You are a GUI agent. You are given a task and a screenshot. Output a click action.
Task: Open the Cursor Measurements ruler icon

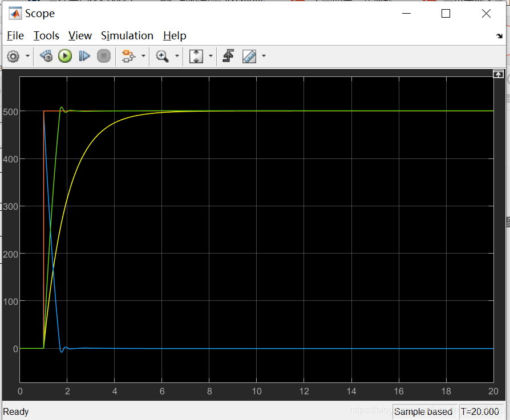click(249, 56)
